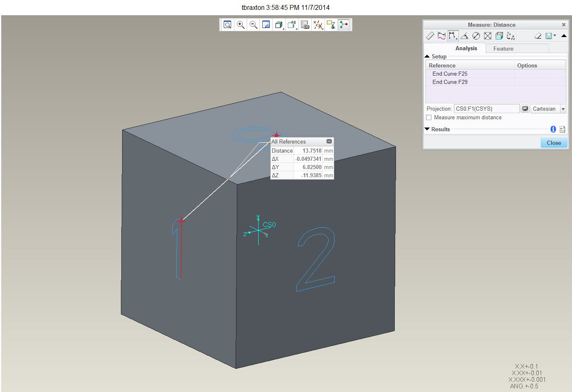Toggle the spin center icon

pos(344,25)
